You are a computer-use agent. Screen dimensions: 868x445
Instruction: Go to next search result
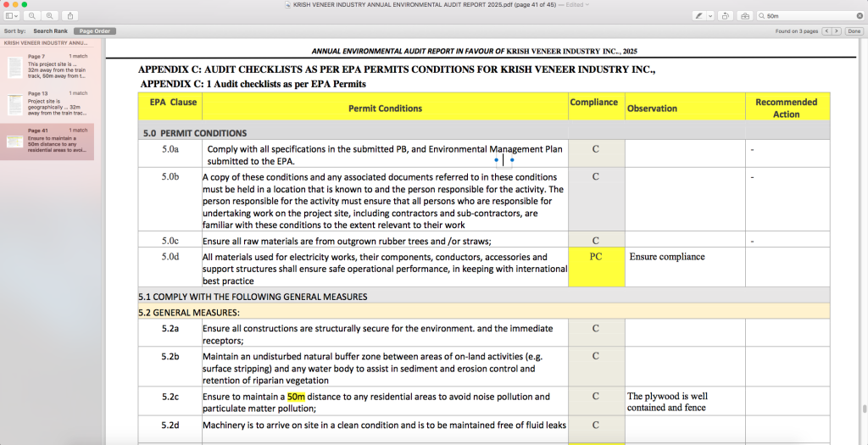837,31
